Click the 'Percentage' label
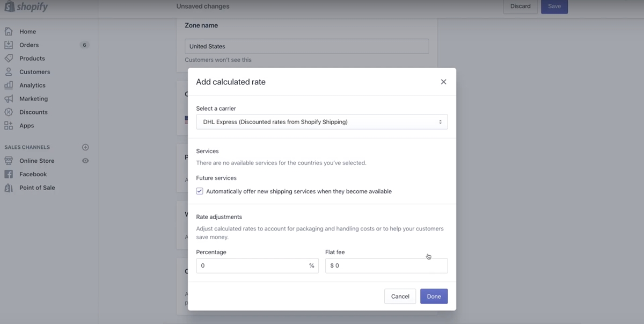 tap(211, 252)
